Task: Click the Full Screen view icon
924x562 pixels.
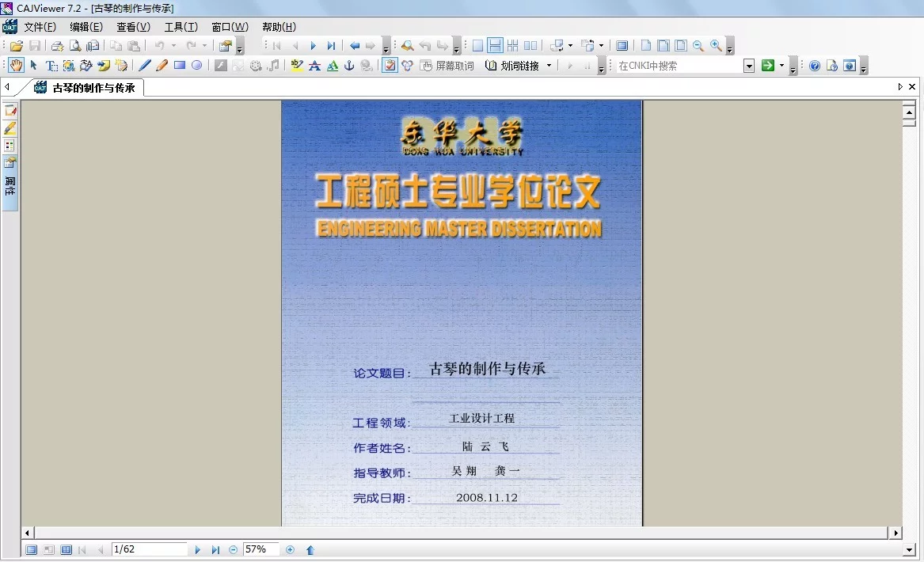Action: click(x=622, y=46)
